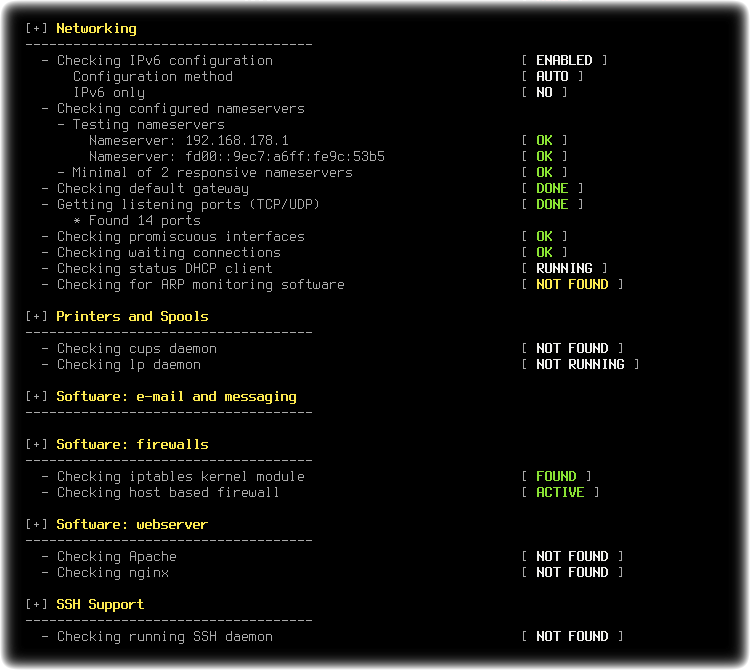
Task: Click OK status for responsive nameservers
Action: pyautogui.click(x=544, y=172)
